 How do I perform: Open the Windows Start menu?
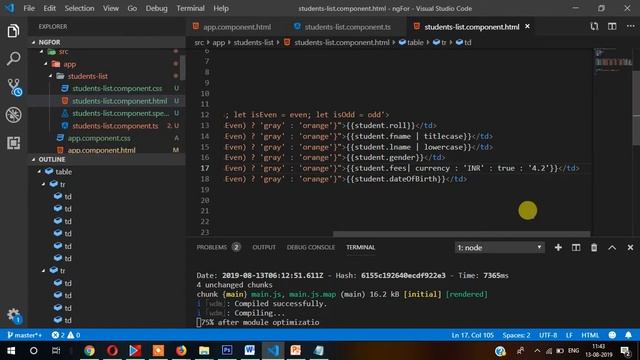[x=11, y=351]
